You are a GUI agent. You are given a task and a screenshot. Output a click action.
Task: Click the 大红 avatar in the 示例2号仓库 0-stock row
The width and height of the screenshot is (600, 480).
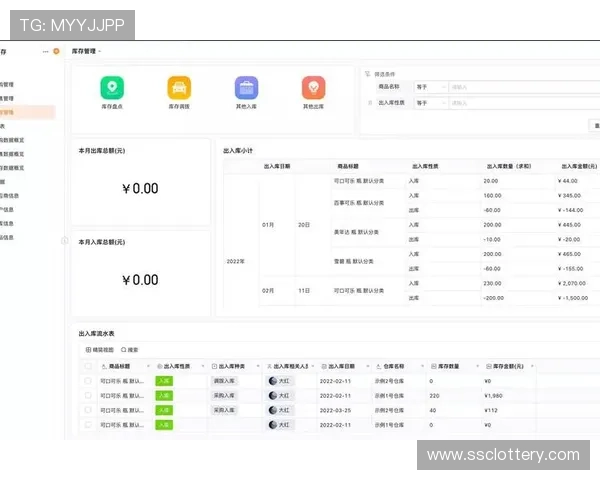pyautogui.click(x=273, y=381)
